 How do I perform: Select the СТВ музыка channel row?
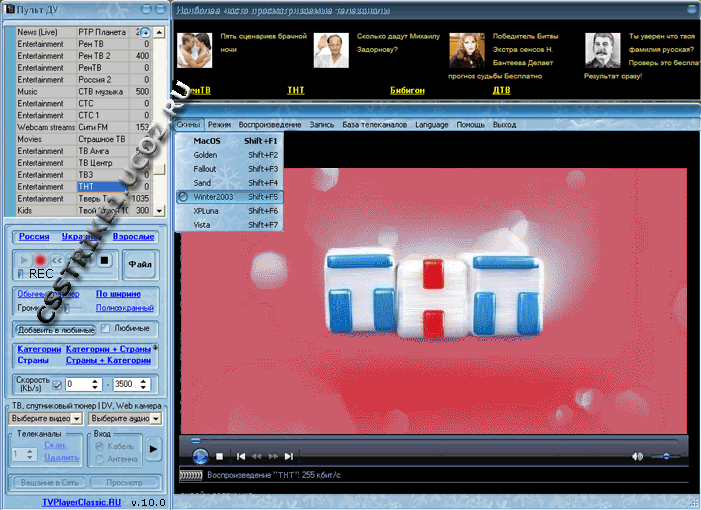pyautogui.click(x=83, y=91)
